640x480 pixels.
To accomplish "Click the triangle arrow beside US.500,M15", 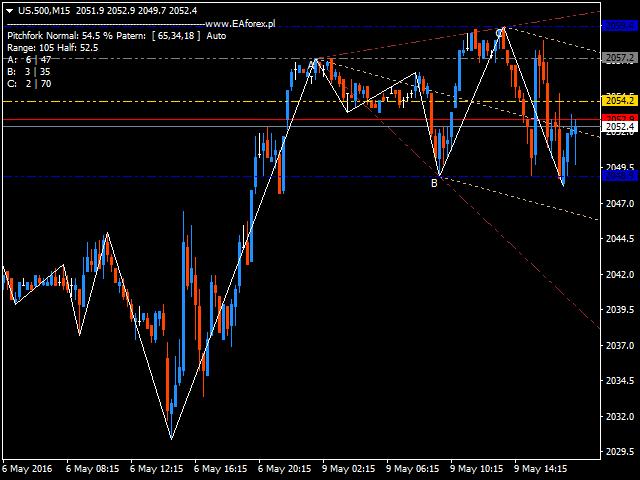I will 10,11.
